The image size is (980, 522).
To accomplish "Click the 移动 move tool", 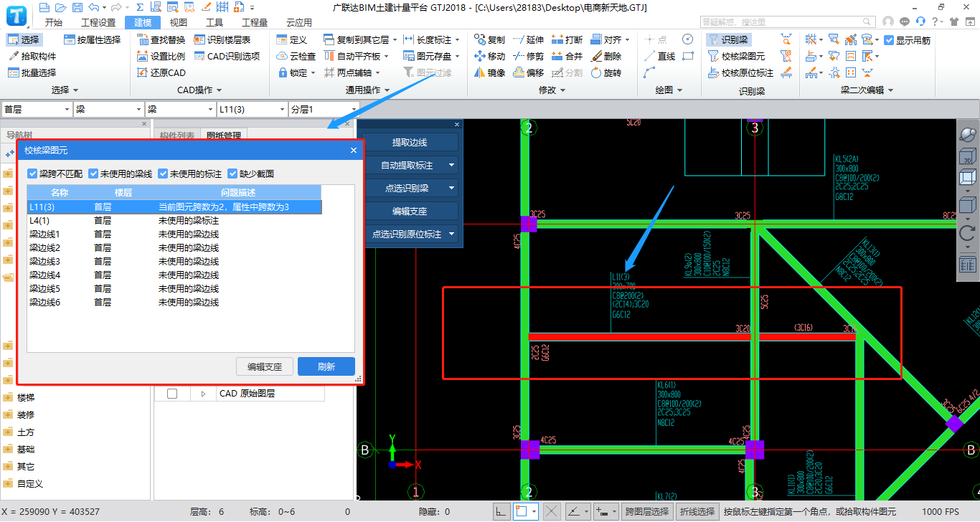I will point(489,56).
